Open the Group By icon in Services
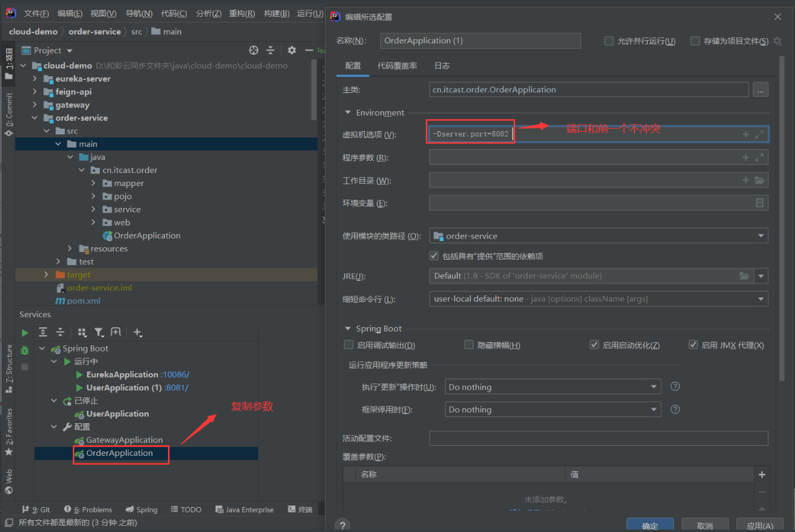This screenshot has height=532, width=795. tap(82, 332)
